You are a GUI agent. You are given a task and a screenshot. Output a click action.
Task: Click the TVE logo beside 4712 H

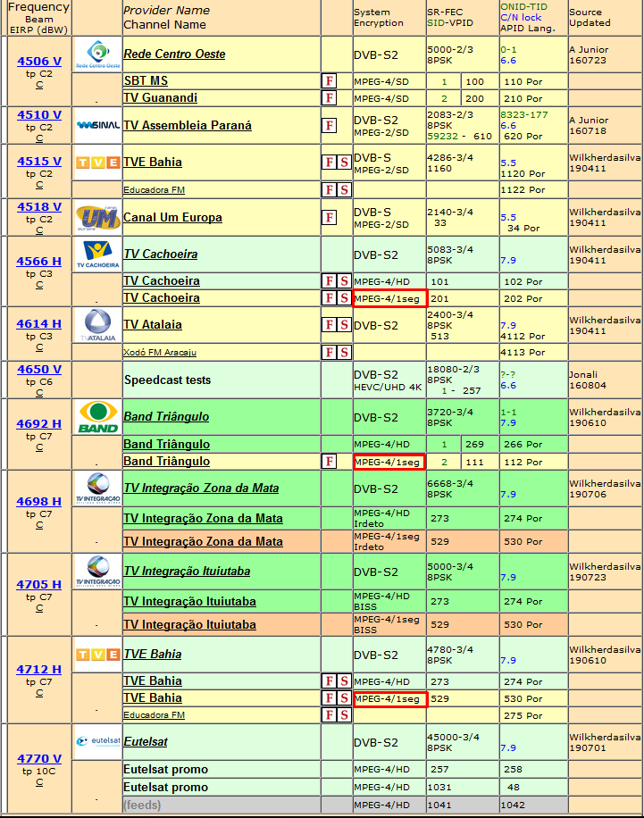(97, 655)
